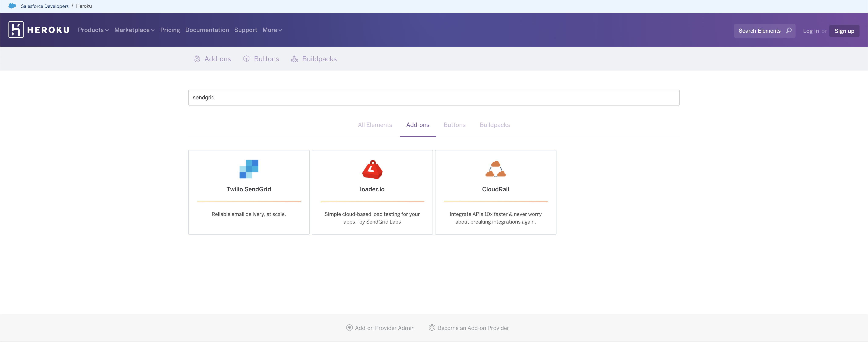Click the Search Elements magnifier icon
868x342 pixels.
pyautogui.click(x=788, y=31)
